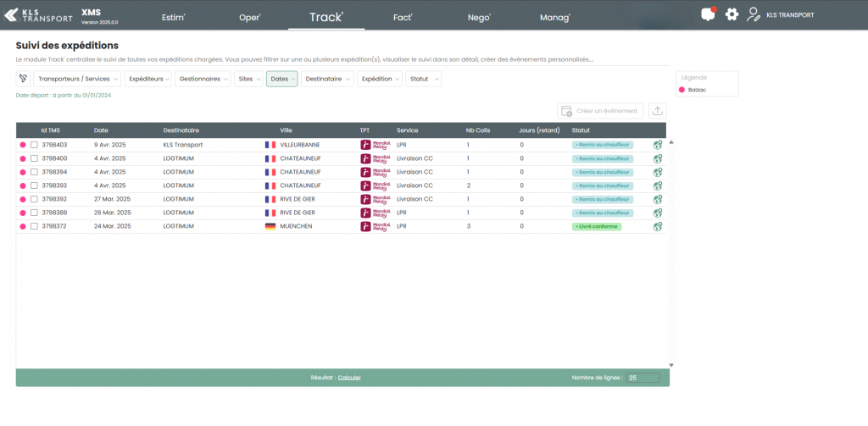The image size is (868, 426).
Task: Tick the checkbox for shipment 3798372
Action: (x=34, y=226)
